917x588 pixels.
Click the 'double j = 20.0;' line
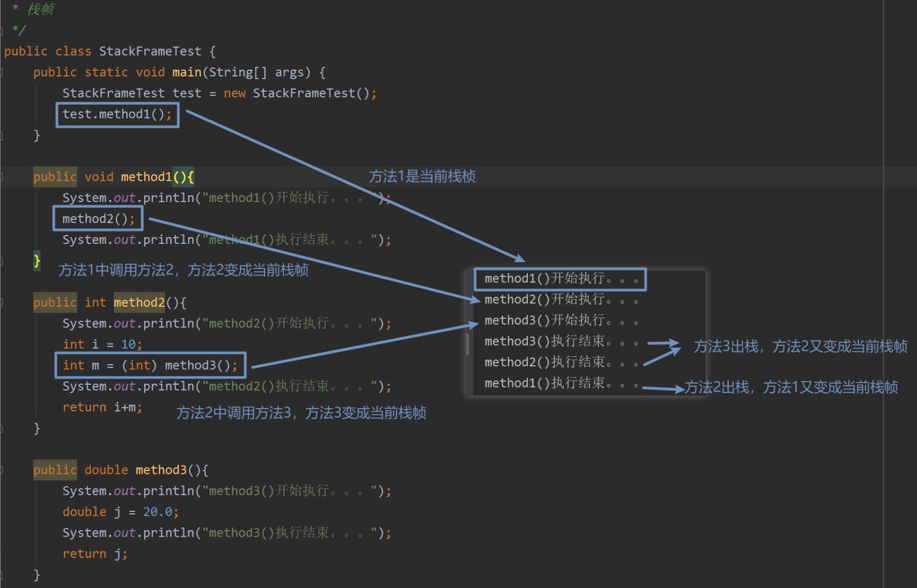pos(120,512)
